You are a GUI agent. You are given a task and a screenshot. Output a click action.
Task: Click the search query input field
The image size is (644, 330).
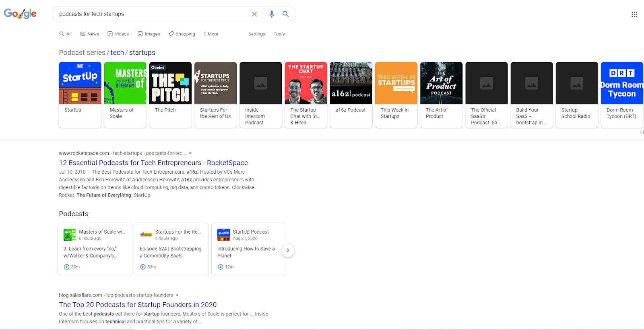(x=153, y=14)
